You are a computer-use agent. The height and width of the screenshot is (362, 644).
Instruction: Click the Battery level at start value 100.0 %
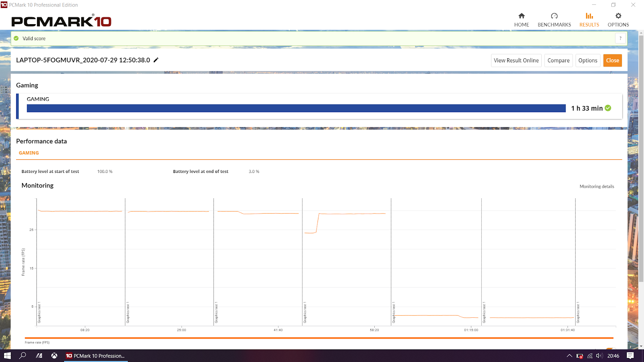coord(105,171)
